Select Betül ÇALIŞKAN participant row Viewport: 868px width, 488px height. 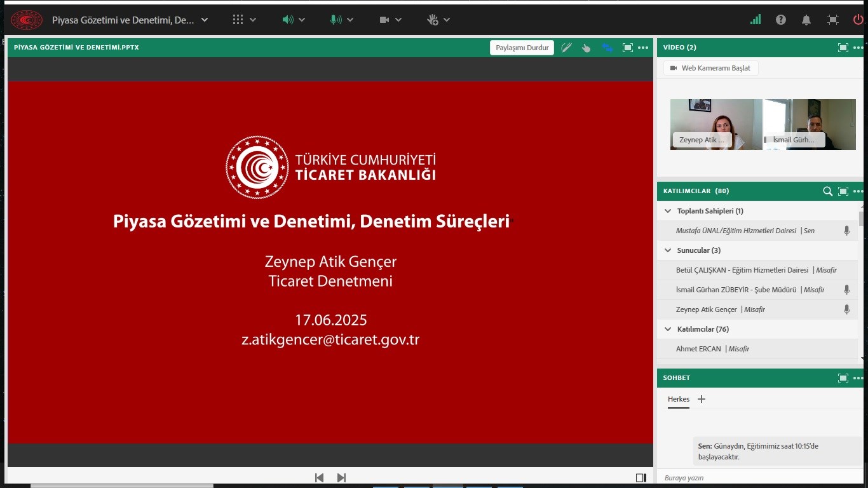point(757,270)
